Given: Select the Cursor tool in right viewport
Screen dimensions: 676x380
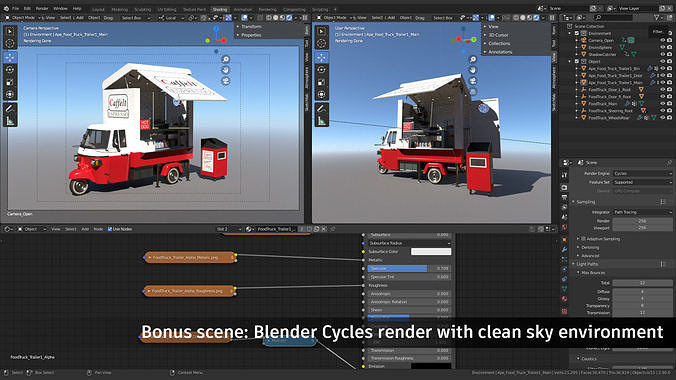Looking at the screenshot, I should tap(322, 43).
